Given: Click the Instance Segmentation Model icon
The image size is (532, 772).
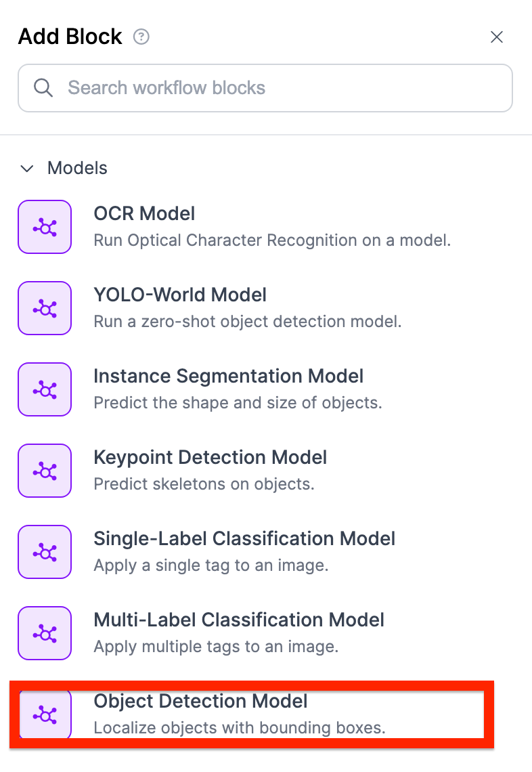Looking at the screenshot, I should (45, 389).
